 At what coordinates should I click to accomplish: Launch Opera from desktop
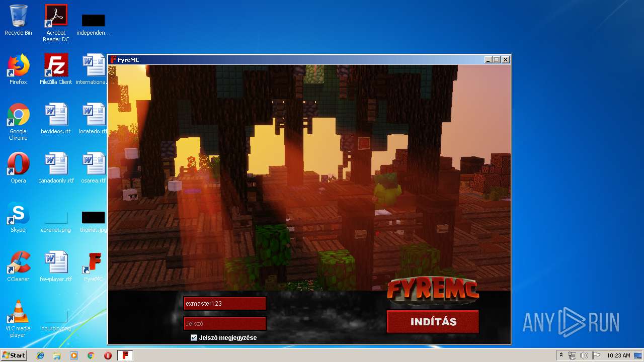tap(18, 168)
